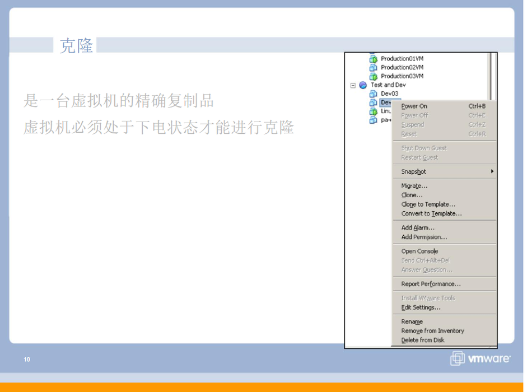The height and width of the screenshot is (392, 532).
Task: Click the Production02VM virtual machine icon
Action: [374, 68]
